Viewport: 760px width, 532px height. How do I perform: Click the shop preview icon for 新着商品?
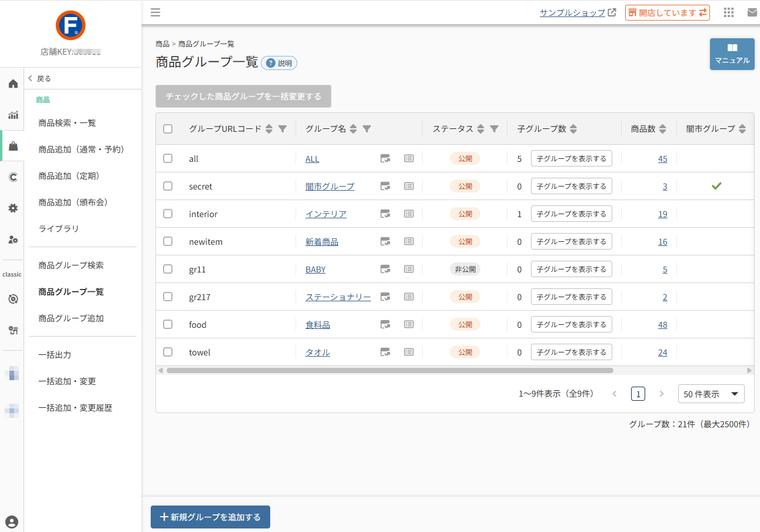tap(386, 241)
